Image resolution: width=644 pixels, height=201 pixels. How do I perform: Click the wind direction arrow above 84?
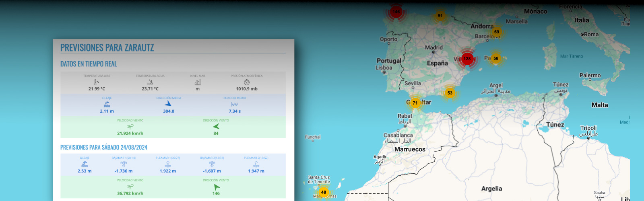coord(216,126)
